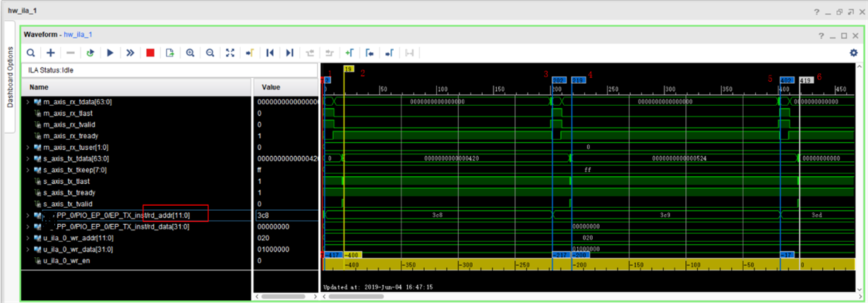Click the blue marker flag labeled 402
Viewport: 868px width, 303px height.
786,80
